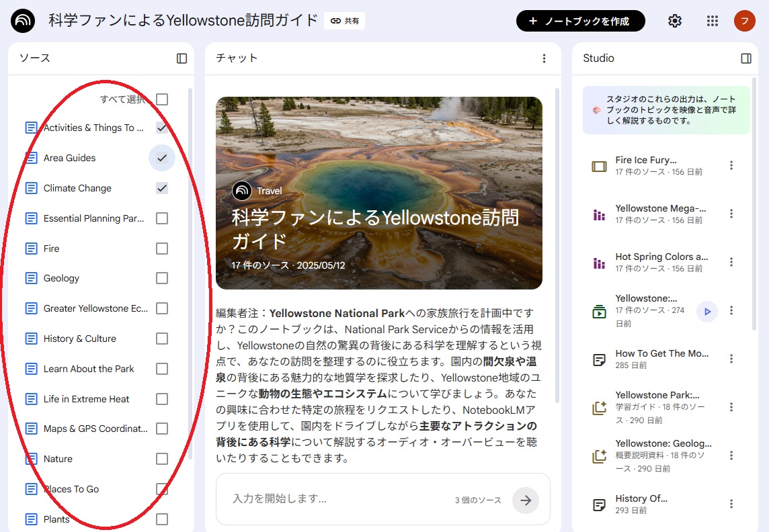Viewport: 769px width, 532px height.
Task: Uncheck the Climate Change source
Action: tap(162, 188)
